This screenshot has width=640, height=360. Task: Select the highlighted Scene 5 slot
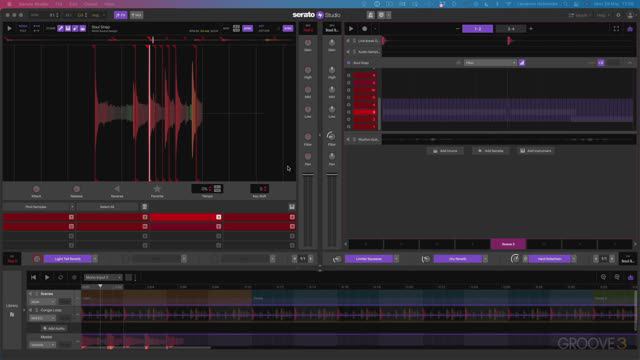tap(508, 244)
